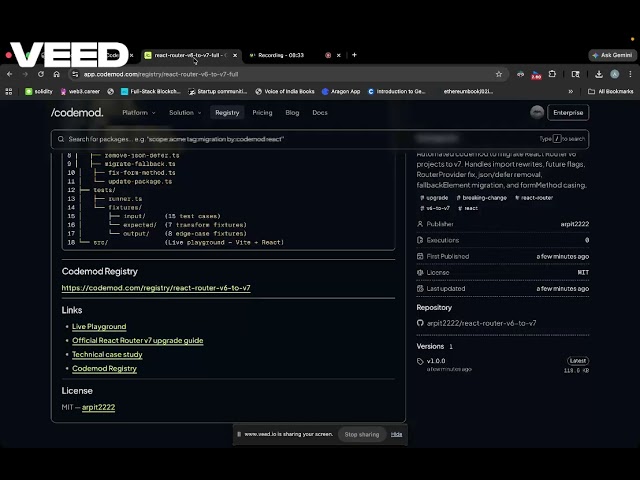The image size is (640, 480).
Task: Select the react tag
Action: coord(468,208)
